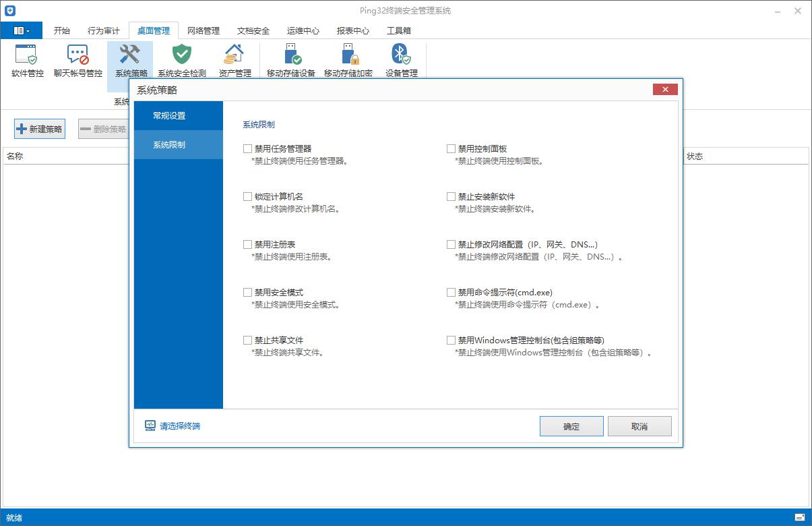Click description *禁止终端修改计算机名。
The image size is (812, 526).
[x=296, y=209]
